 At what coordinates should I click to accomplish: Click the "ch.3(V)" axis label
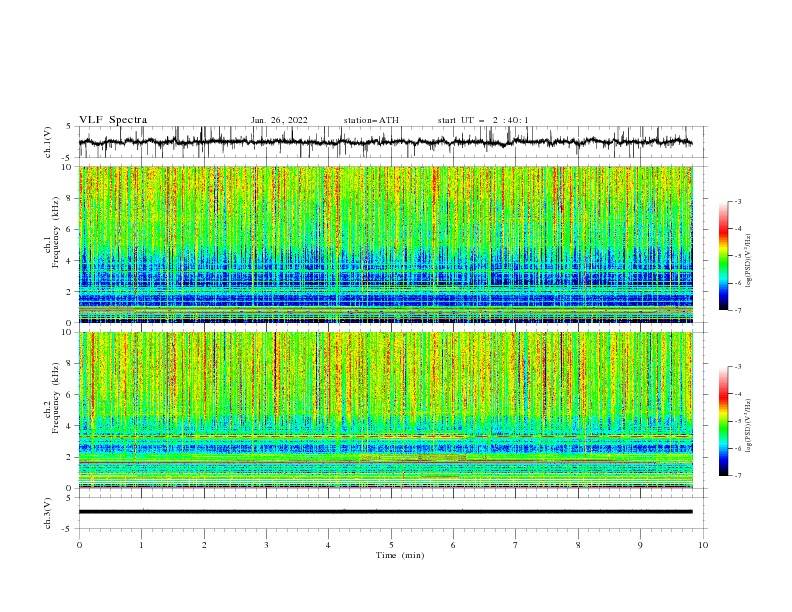click(x=48, y=513)
